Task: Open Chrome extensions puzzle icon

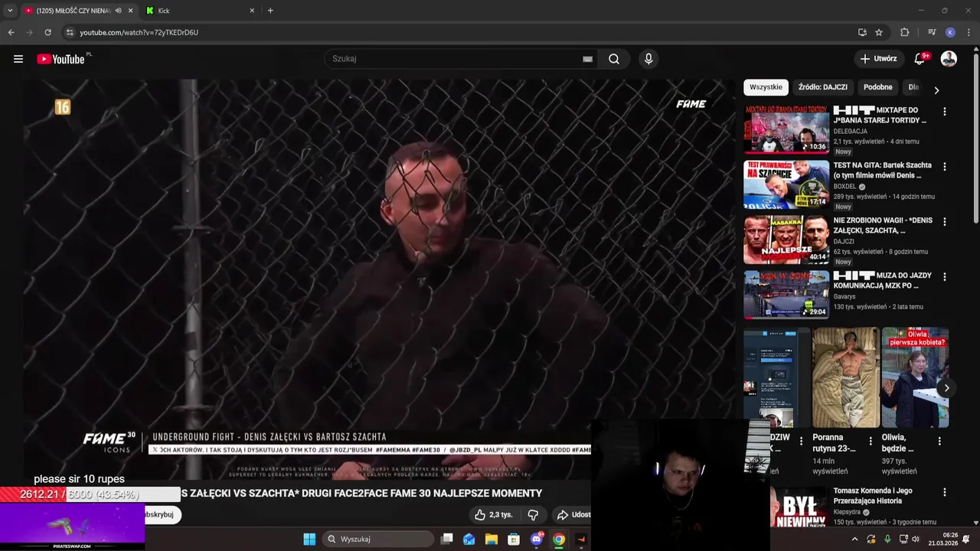Action: tap(904, 32)
